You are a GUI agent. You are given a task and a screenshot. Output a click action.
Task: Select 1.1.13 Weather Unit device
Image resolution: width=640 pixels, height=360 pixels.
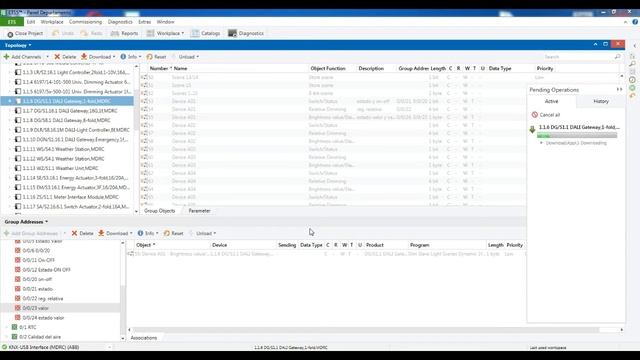pos(60,168)
